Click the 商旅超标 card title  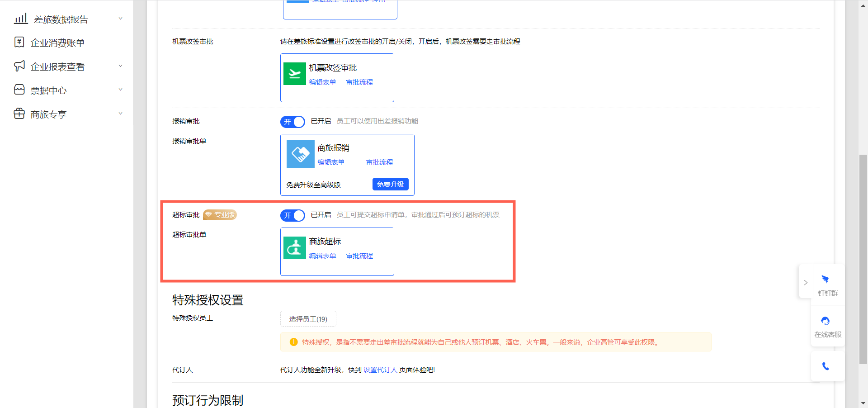tap(325, 242)
